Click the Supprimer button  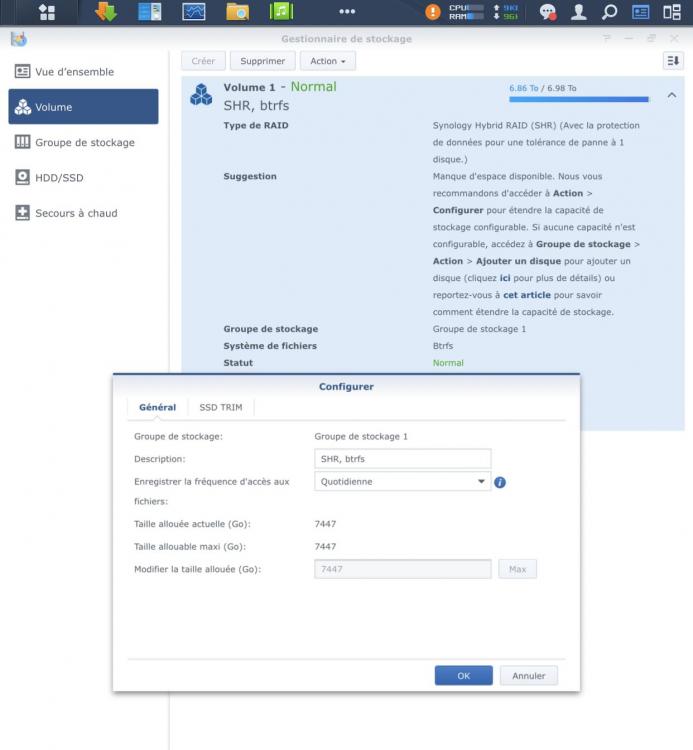pyautogui.click(x=263, y=61)
